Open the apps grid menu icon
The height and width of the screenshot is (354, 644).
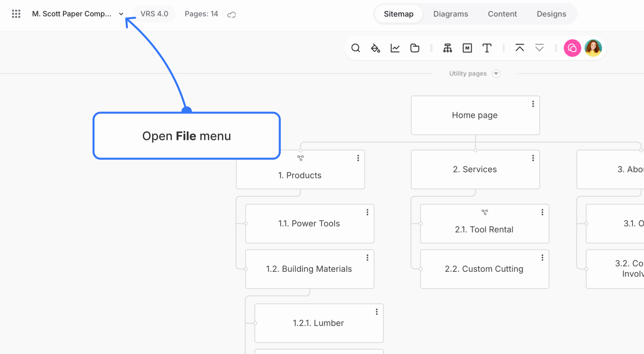click(16, 14)
